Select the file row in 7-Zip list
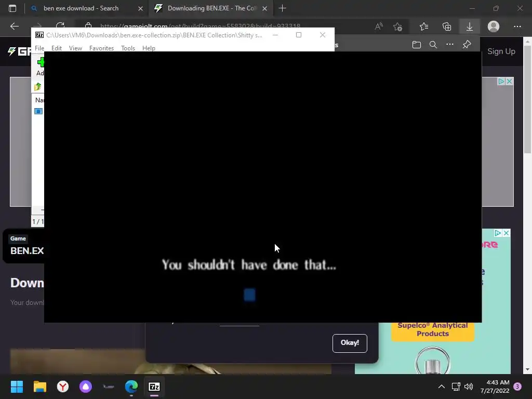The width and height of the screenshot is (532, 399). click(38, 111)
